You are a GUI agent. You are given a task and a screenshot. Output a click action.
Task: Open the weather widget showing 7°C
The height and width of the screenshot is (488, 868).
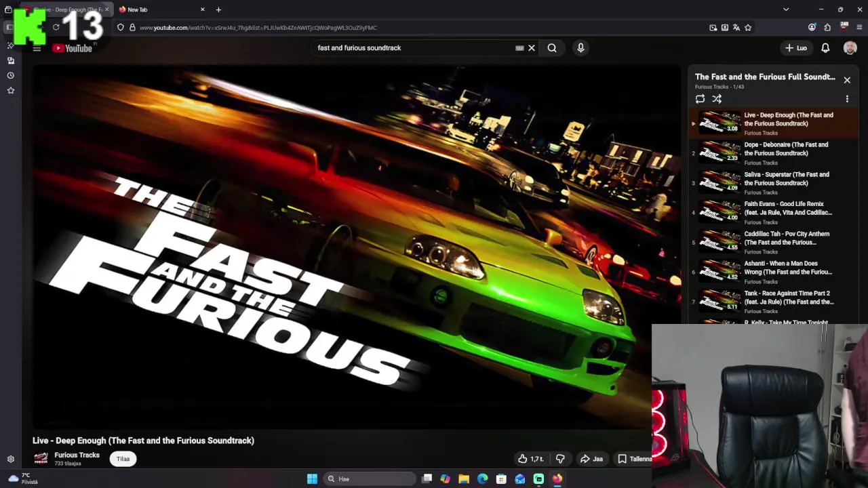click(22, 479)
